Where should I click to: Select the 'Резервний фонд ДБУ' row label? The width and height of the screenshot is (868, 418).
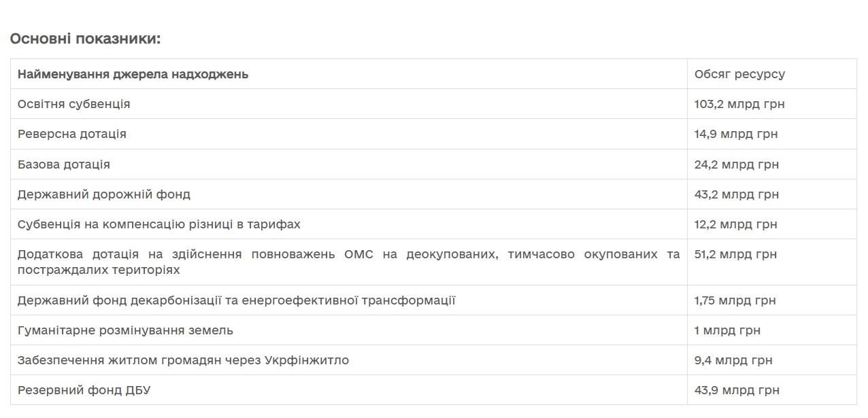pos(84,390)
